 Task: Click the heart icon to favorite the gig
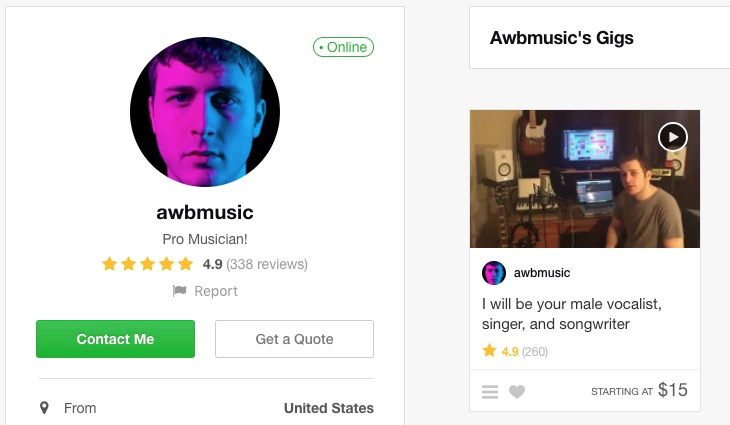point(517,392)
